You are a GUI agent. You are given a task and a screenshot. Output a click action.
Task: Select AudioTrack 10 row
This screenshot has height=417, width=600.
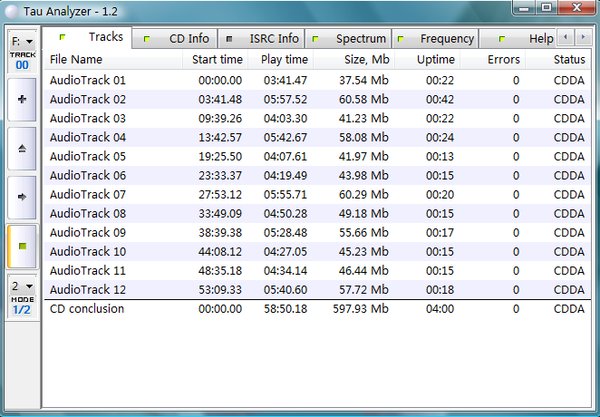(x=317, y=252)
